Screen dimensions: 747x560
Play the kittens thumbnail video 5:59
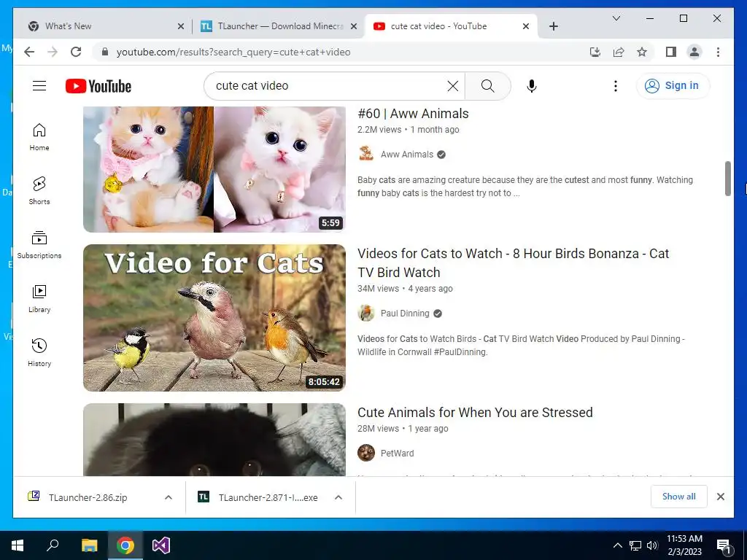tap(214, 169)
